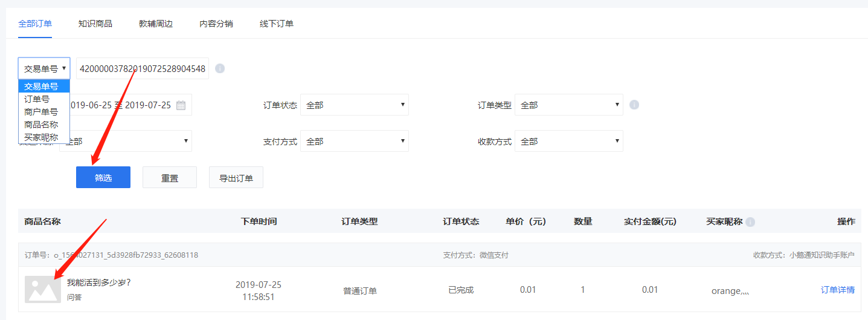Switch to 线下订单 tab
This screenshot has width=868, height=320.
277,24
